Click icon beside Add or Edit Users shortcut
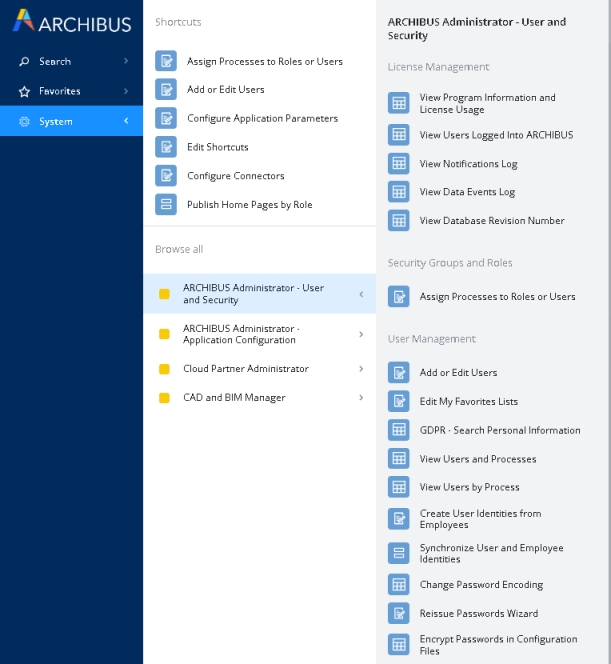 pos(166,89)
